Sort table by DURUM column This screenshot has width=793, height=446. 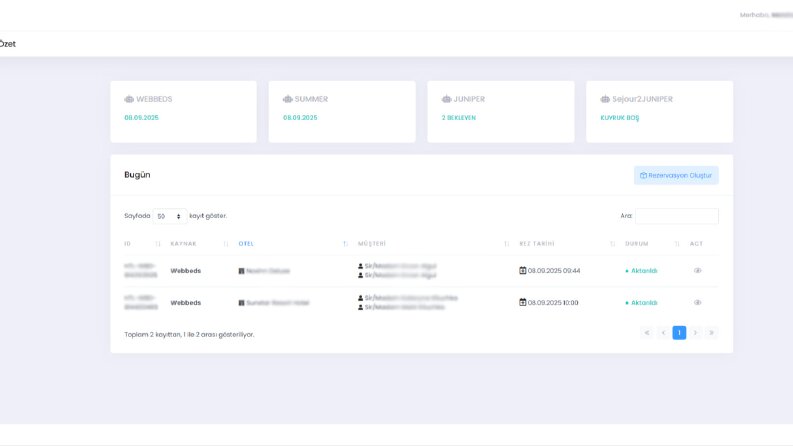tap(652, 244)
